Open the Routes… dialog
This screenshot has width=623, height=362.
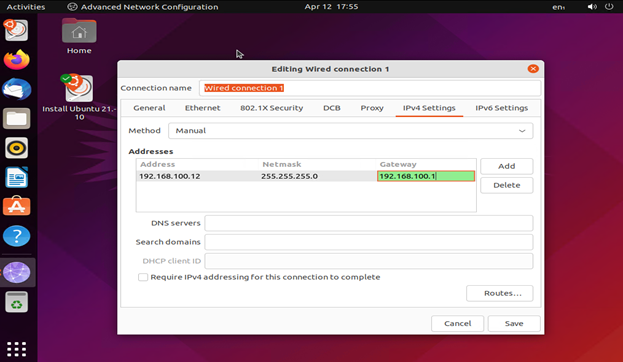[x=500, y=293]
